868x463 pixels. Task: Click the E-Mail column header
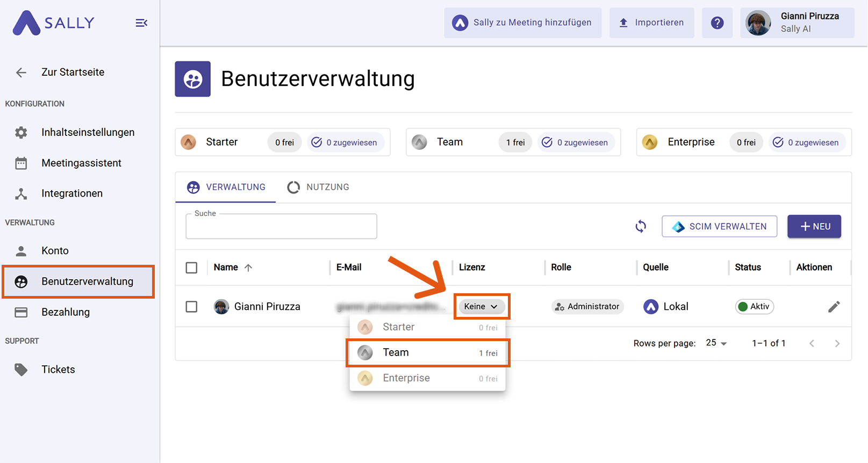tap(349, 267)
